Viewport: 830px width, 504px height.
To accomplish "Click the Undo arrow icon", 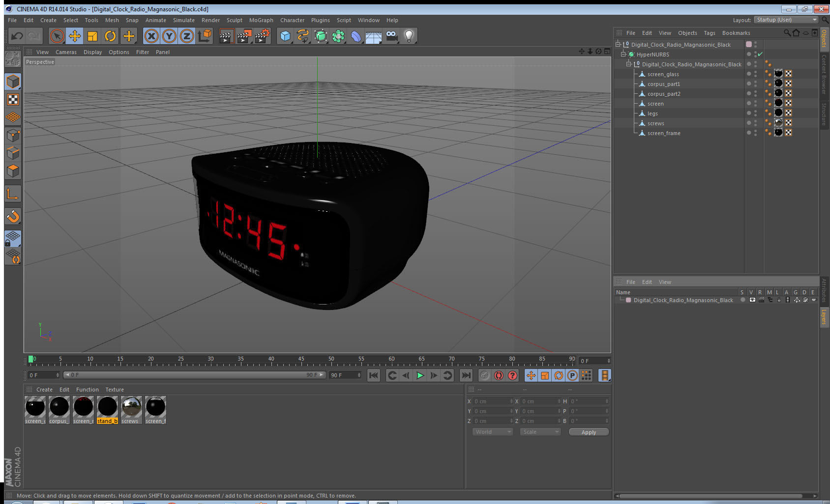I will click(x=17, y=36).
